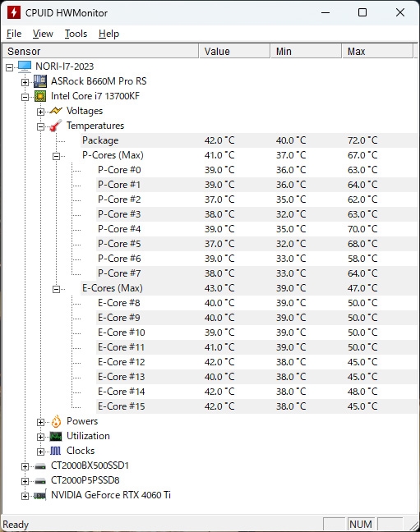This screenshot has height=532, width=420.
Task: Click the Intel Core i7 CPU chip icon
Action: [x=40, y=96]
